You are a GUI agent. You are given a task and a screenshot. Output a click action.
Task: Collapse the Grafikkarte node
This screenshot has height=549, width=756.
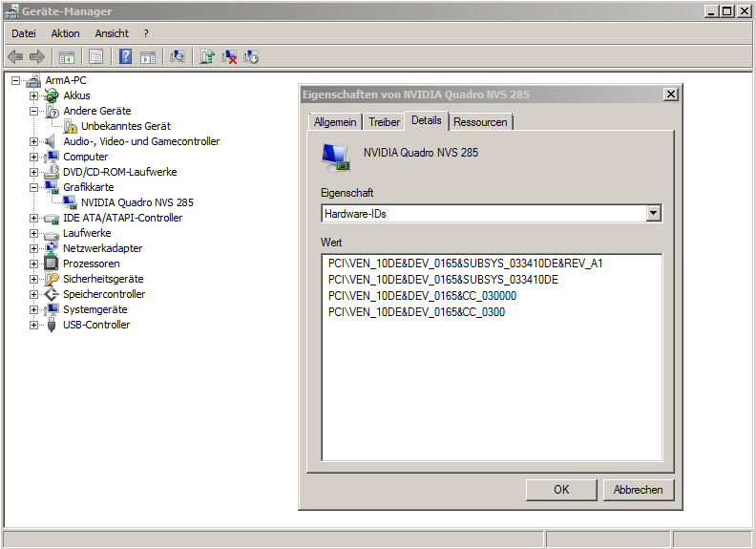pyautogui.click(x=33, y=187)
